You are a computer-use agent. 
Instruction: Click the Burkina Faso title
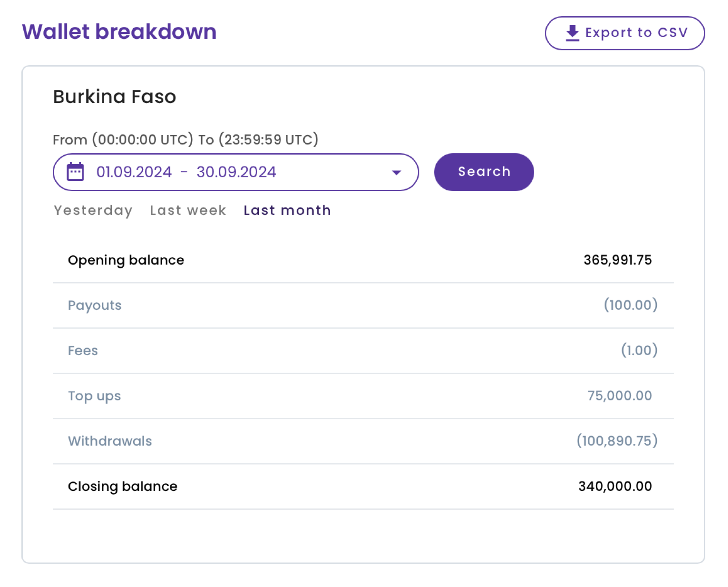click(114, 97)
